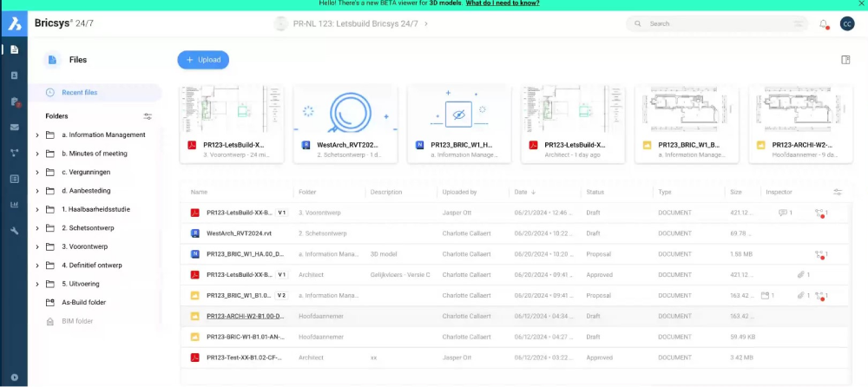Screen dimensions: 868x387
Task: Open the PR123_BRIC_W1_B recent file card
Action: point(687,125)
